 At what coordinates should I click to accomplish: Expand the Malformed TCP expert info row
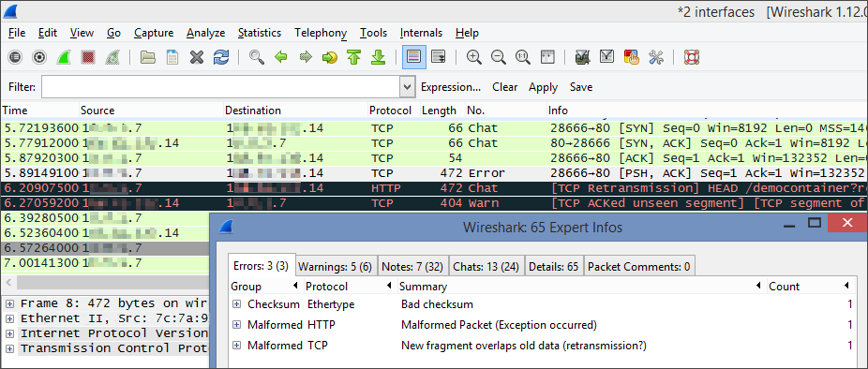[237, 346]
